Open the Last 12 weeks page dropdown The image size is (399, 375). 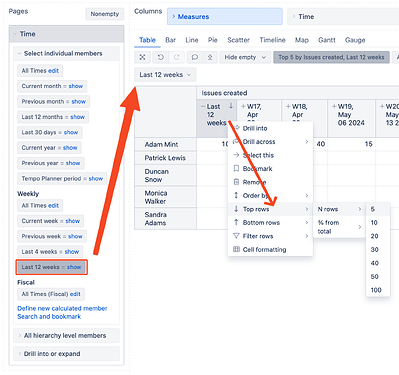(165, 75)
